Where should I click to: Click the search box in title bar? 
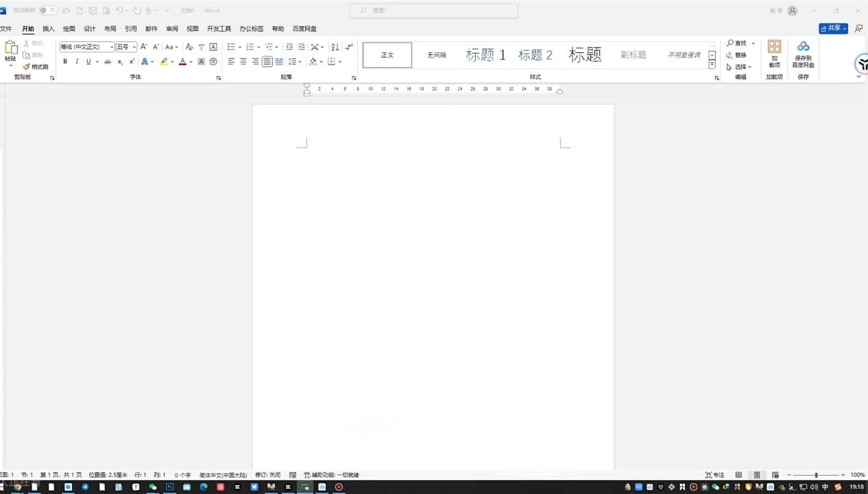pos(434,10)
